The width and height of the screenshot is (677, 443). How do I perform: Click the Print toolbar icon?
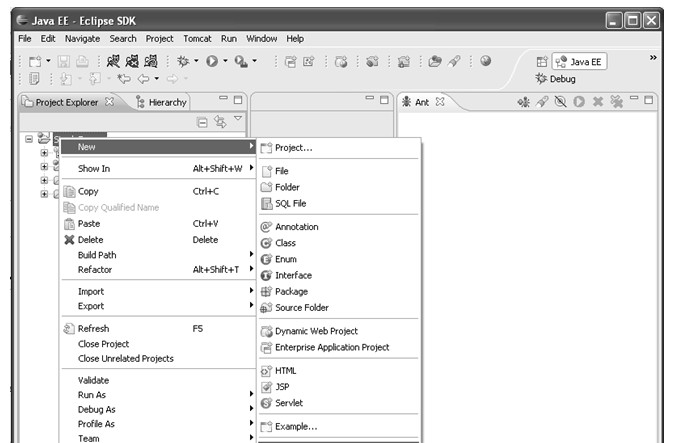tap(82, 62)
